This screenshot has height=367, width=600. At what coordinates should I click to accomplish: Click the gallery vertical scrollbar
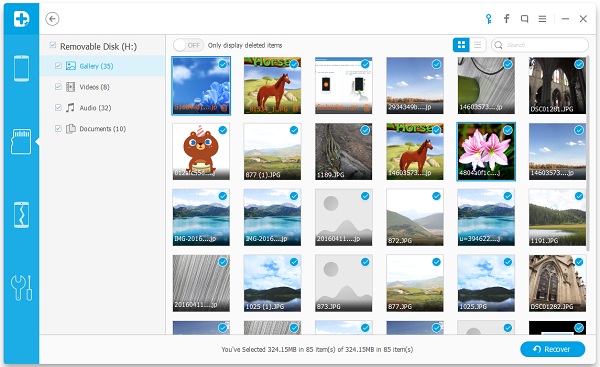pos(589,153)
